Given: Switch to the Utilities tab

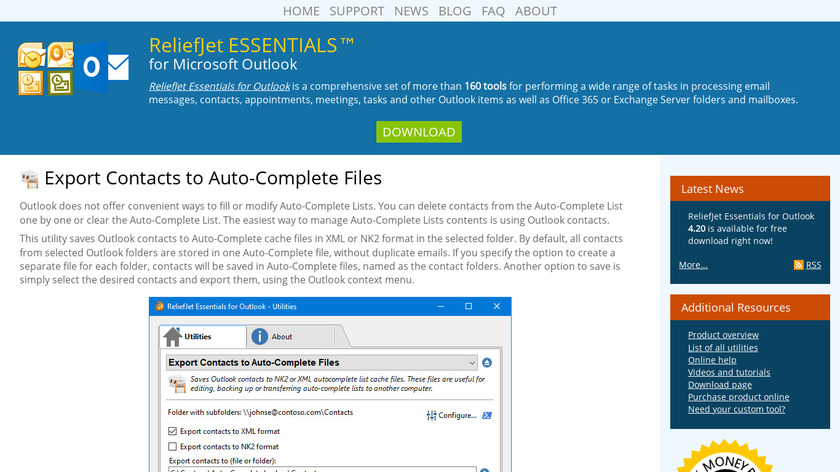Looking at the screenshot, I should click(x=203, y=336).
